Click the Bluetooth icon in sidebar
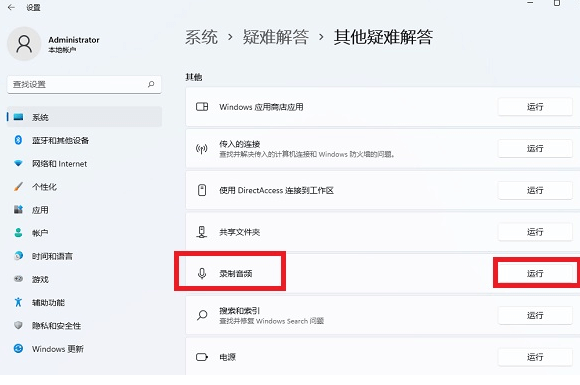This screenshot has width=580, height=385. (18, 140)
